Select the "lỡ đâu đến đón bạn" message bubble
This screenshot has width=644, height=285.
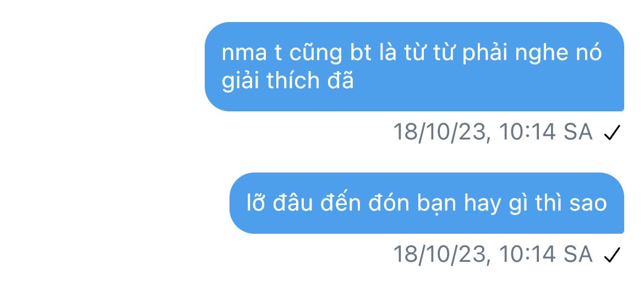pyautogui.click(x=427, y=203)
